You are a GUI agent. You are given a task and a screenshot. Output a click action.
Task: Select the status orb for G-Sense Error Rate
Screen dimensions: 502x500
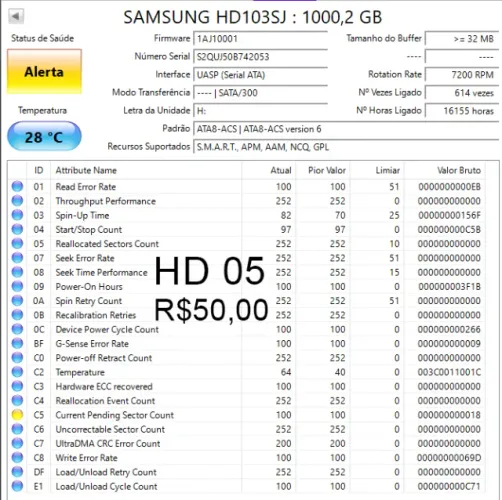[17, 344]
